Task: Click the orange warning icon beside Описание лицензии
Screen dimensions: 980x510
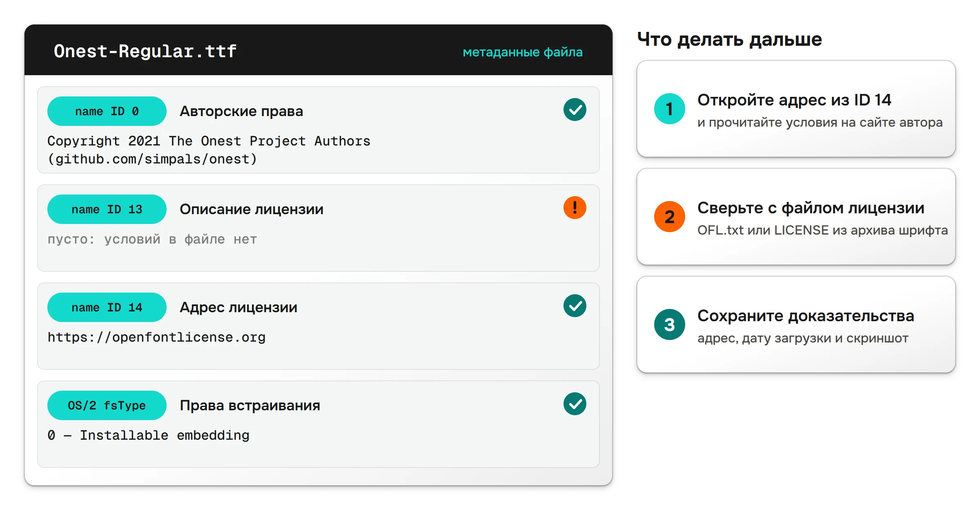Action: 575,208
